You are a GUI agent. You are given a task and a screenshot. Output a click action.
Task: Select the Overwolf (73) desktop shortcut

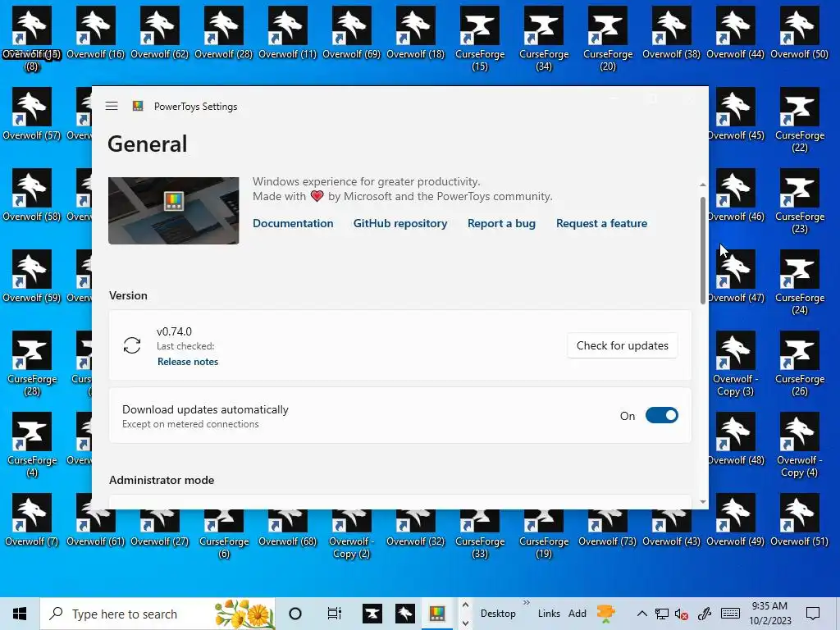608,527
